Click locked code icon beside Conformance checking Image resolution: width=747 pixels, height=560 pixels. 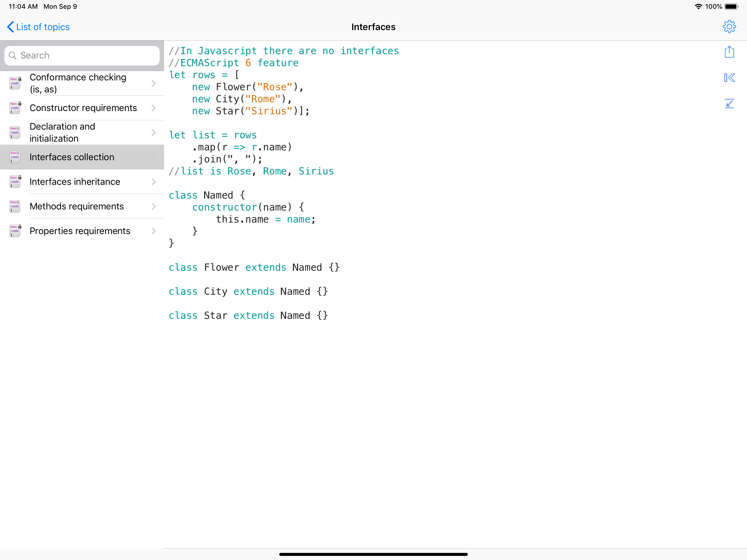click(15, 83)
